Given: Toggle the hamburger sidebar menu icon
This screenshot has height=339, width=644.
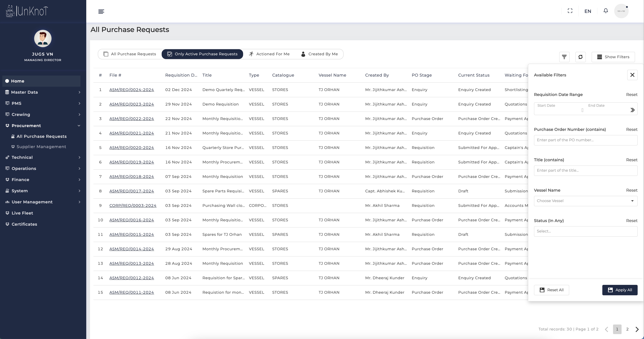Looking at the screenshot, I should pyautogui.click(x=101, y=11).
